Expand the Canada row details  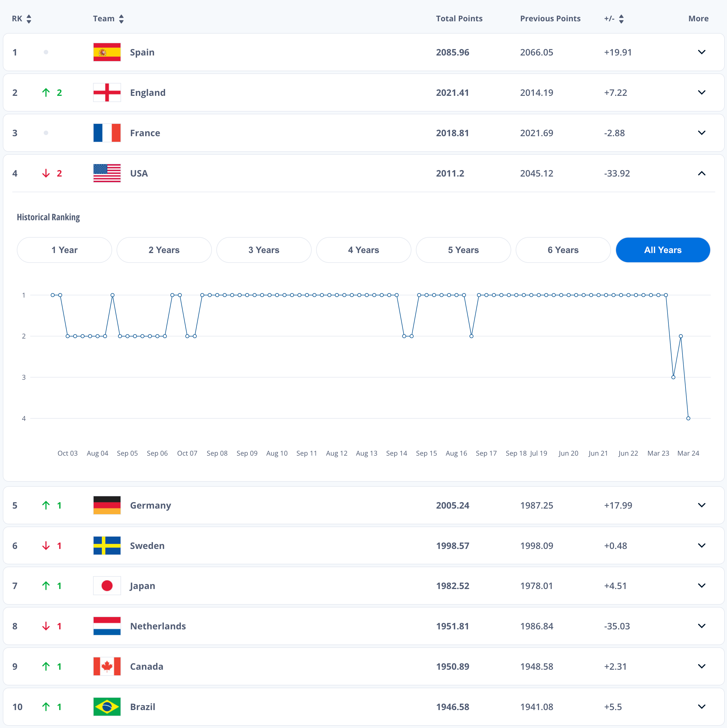point(701,666)
